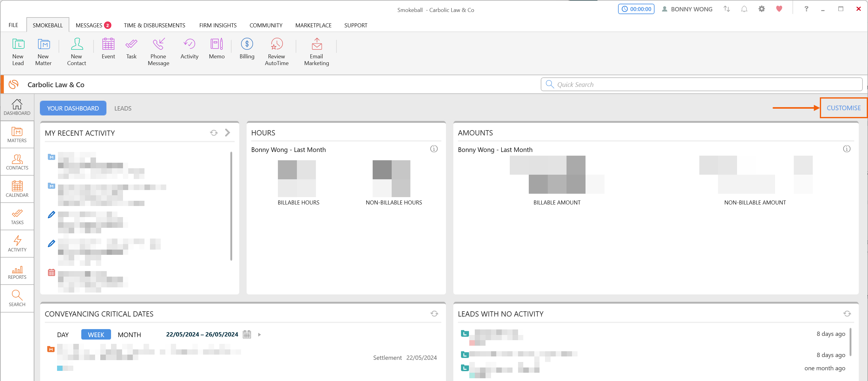Show info for Amounts widget

(847, 149)
